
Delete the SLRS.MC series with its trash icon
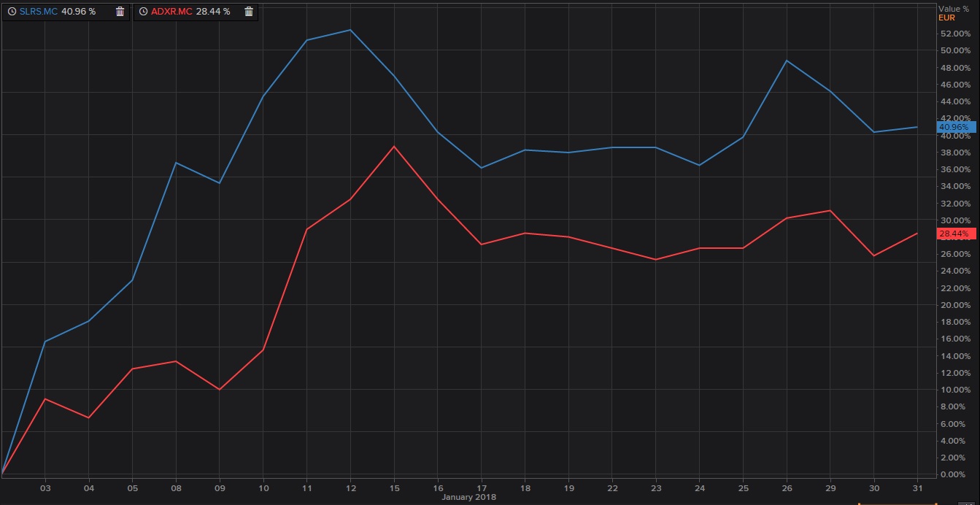tap(120, 11)
